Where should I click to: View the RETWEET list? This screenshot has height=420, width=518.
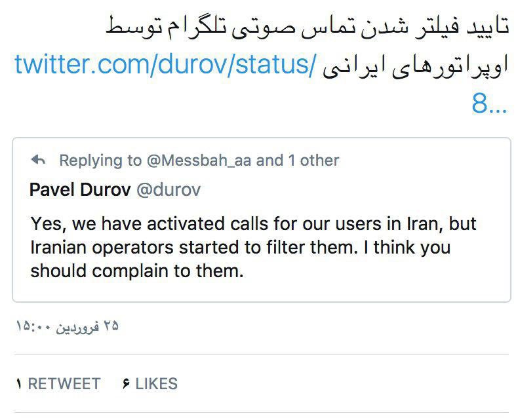[64, 384]
